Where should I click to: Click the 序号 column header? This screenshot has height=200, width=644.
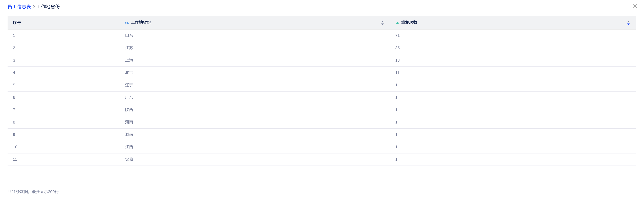[x=17, y=23]
